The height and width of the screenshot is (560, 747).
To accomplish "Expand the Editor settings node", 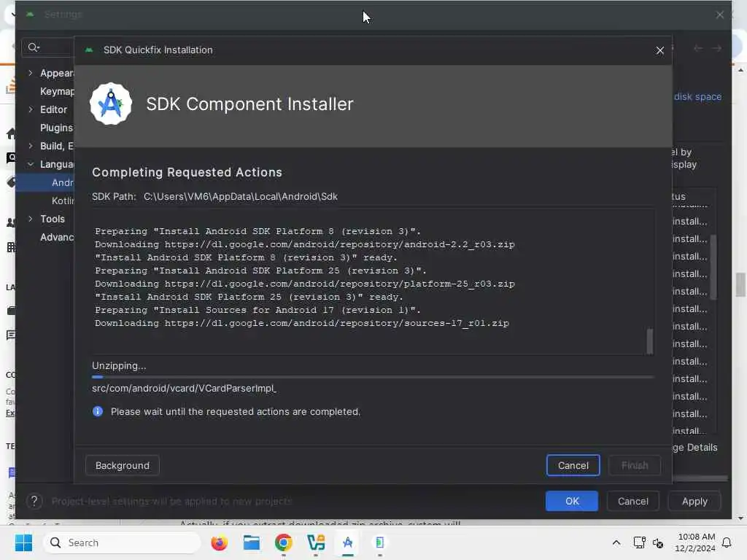I will click(31, 109).
